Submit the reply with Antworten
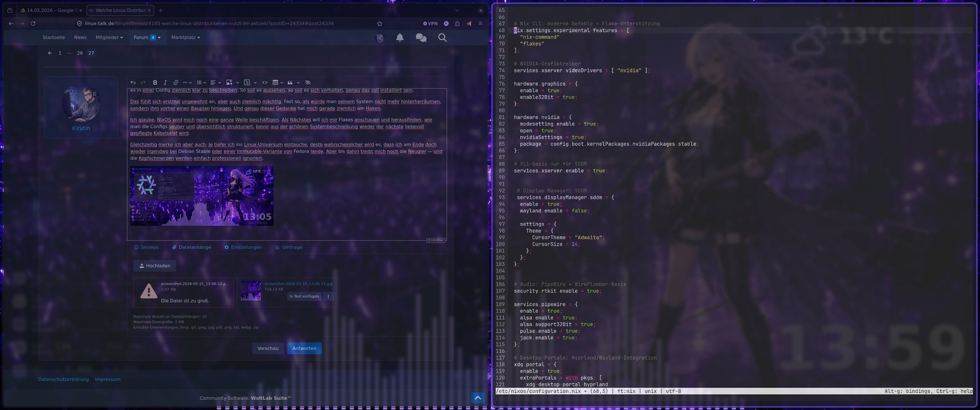 pos(304,348)
